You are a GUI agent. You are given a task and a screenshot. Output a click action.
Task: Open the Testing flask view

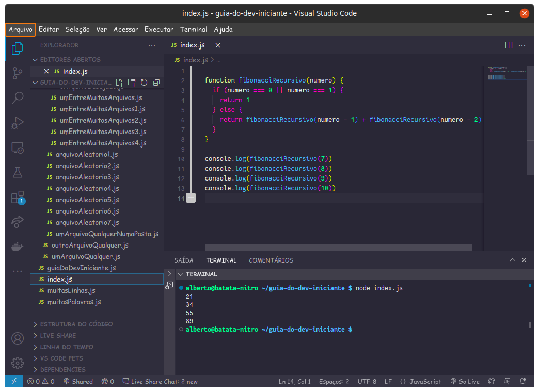click(17, 172)
